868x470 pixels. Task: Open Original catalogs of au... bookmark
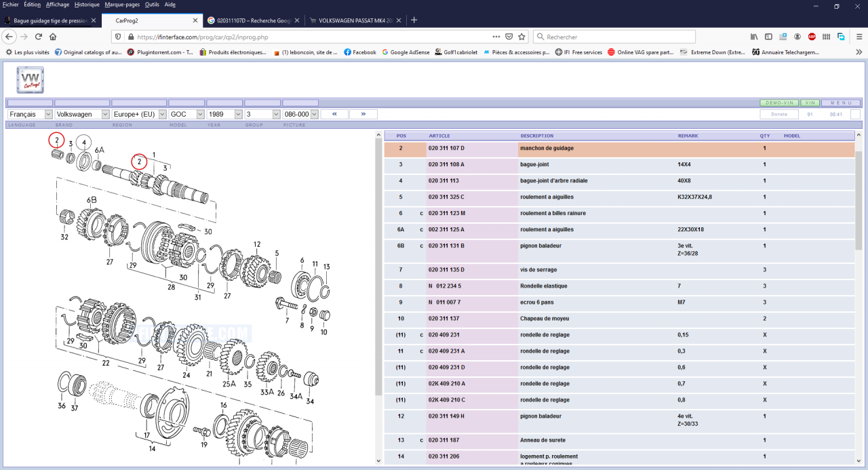pyautogui.click(x=88, y=52)
